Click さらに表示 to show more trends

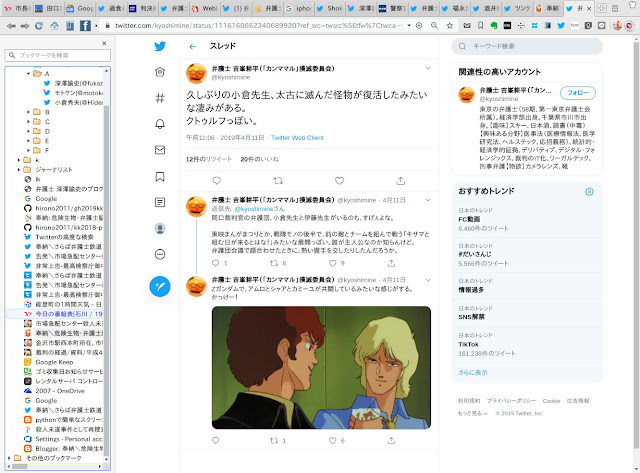coord(473,373)
